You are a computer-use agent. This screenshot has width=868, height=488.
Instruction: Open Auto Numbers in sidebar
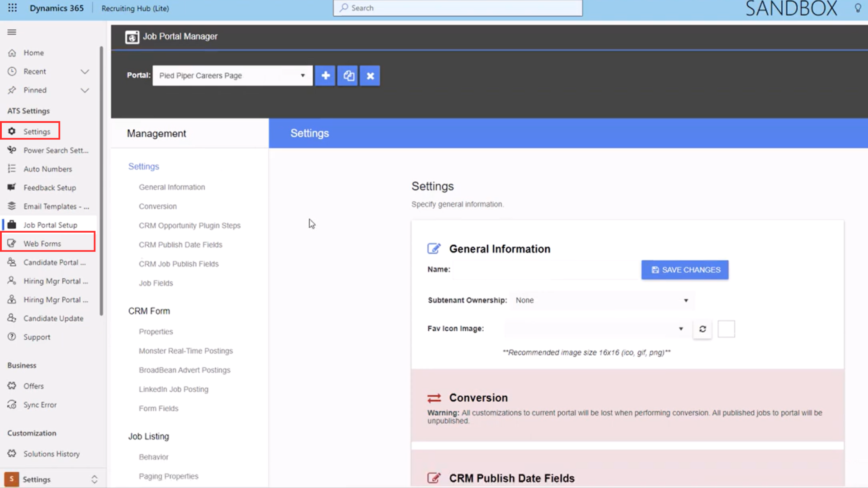pos(49,169)
